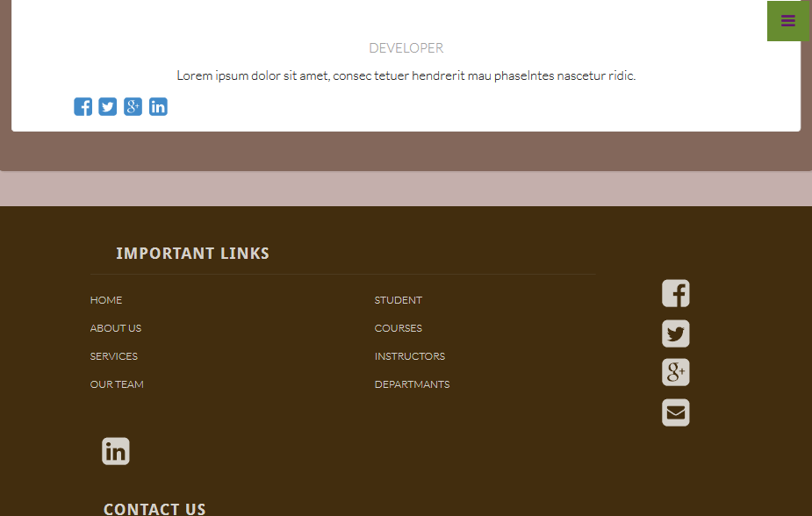Navigate to INSTRUCTORS

click(x=409, y=356)
